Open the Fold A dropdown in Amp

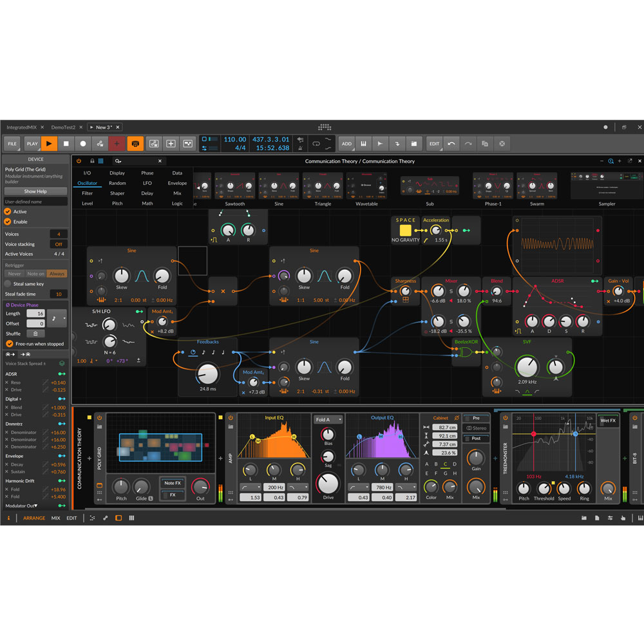point(328,419)
